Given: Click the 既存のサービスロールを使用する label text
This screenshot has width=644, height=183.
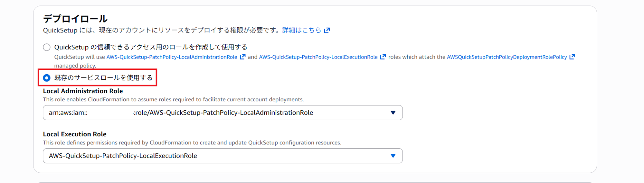Looking at the screenshot, I should (103, 78).
